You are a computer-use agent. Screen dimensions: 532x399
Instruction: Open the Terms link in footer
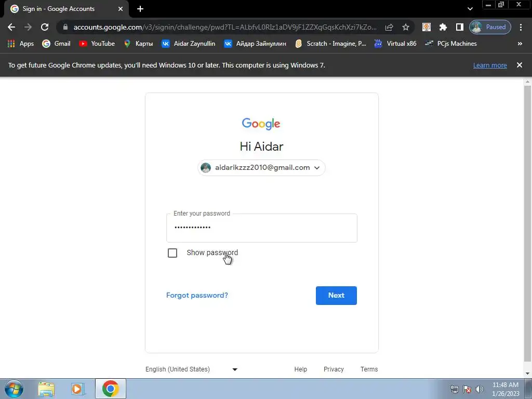click(369, 369)
